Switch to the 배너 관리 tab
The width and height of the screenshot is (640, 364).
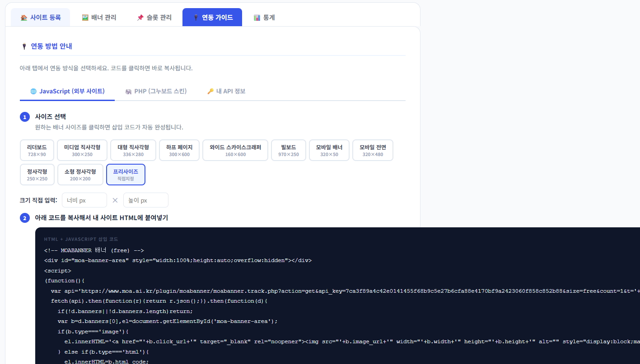99,18
